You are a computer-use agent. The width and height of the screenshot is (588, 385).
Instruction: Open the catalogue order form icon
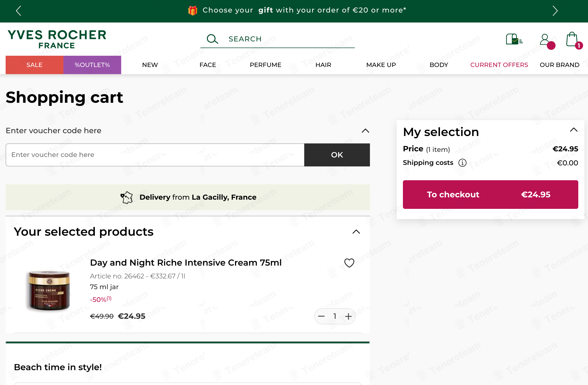click(x=514, y=39)
